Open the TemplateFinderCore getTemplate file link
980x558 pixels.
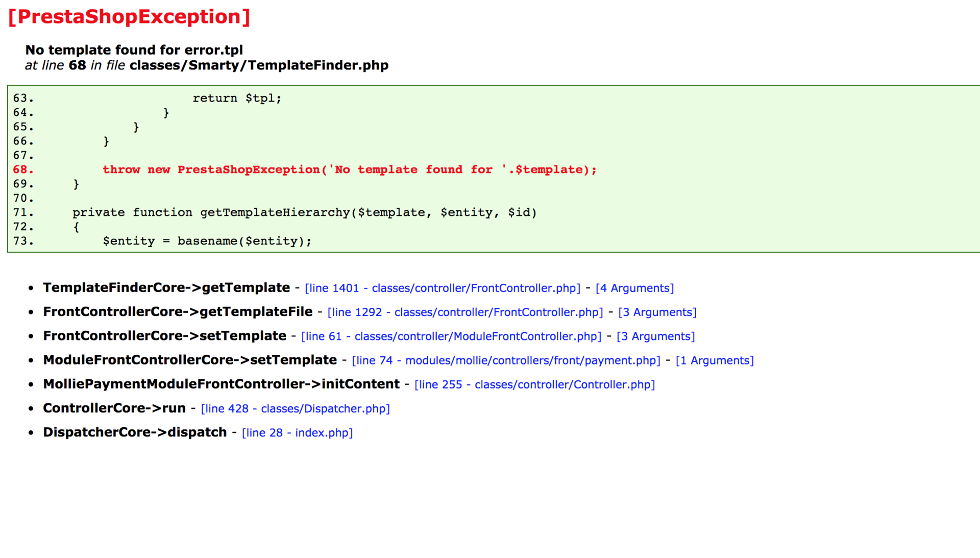442,288
